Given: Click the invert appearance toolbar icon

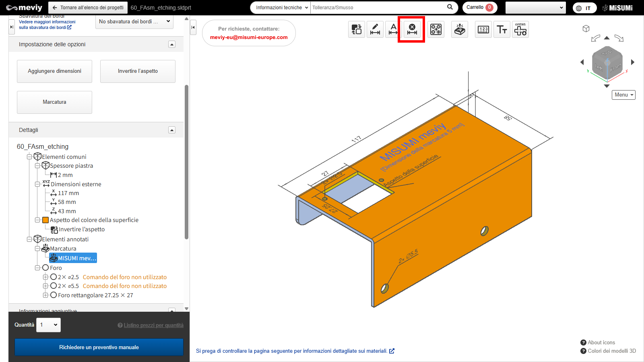Looking at the screenshot, I should [x=357, y=29].
